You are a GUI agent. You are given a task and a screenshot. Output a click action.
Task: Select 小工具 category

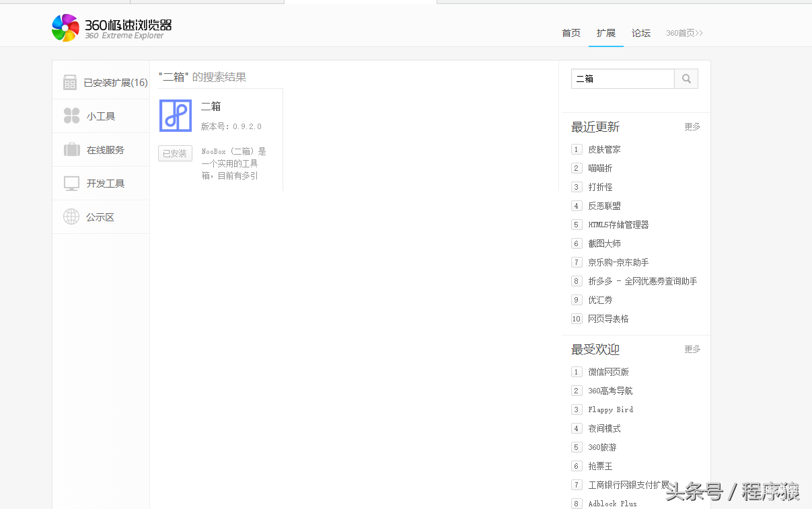pos(101,116)
